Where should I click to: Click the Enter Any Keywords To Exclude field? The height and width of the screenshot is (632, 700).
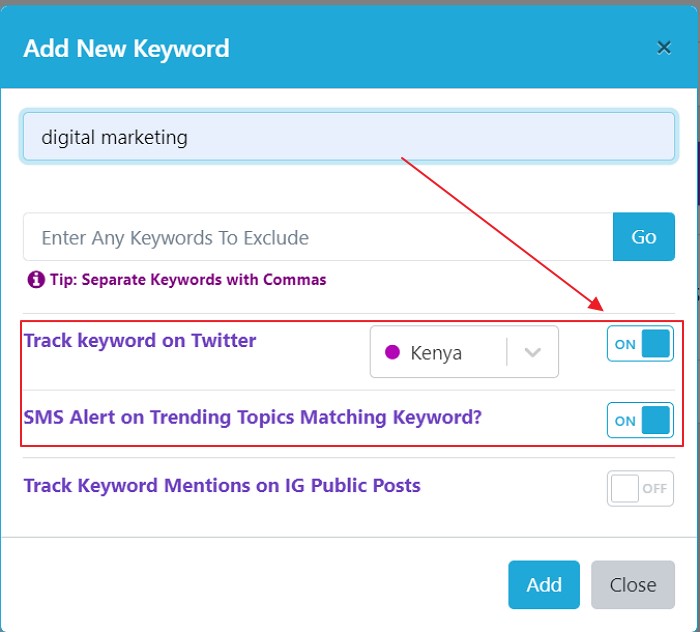(318, 237)
